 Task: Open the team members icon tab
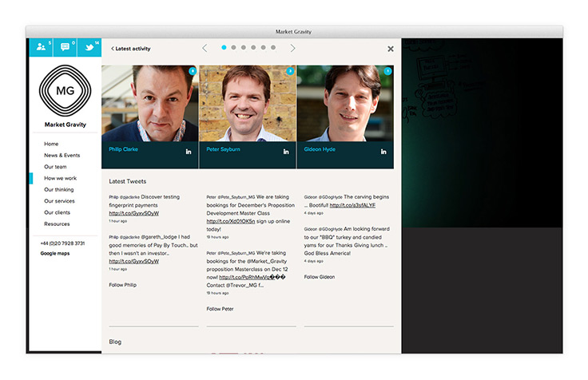[41, 47]
